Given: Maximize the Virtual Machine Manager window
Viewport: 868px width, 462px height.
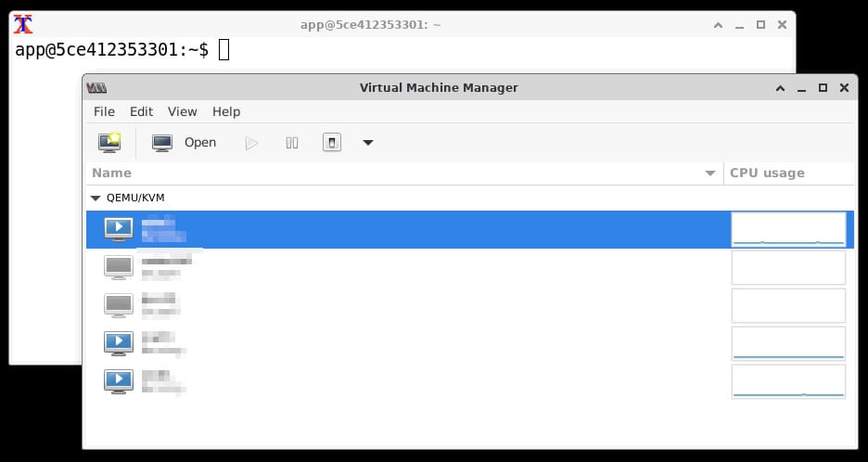Looking at the screenshot, I should 823,87.
